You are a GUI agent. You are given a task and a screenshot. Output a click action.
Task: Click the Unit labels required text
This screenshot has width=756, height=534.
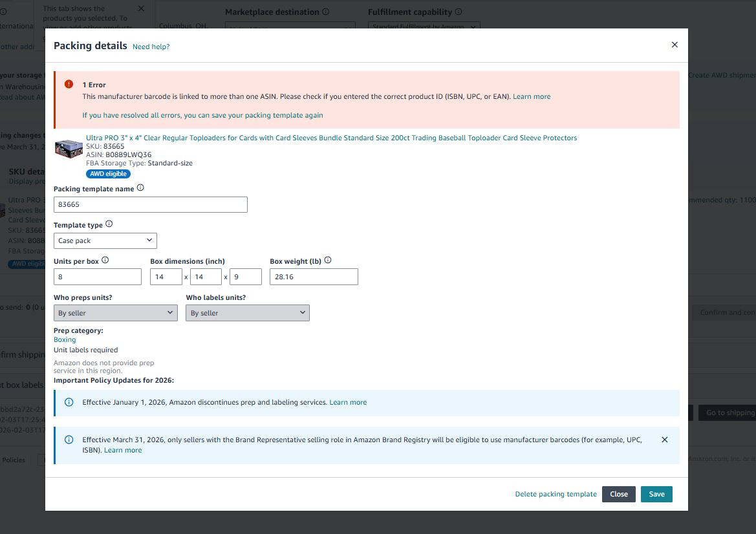pos(86,350)
